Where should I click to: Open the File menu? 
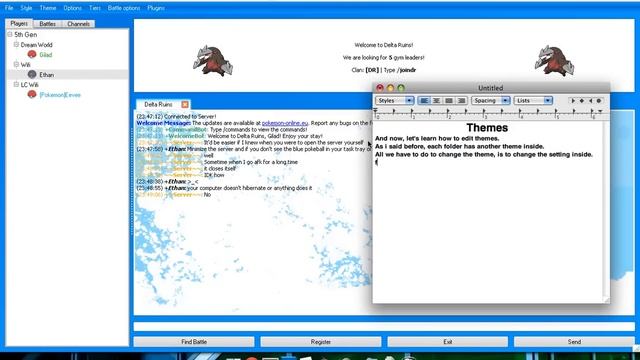(9, 8)
